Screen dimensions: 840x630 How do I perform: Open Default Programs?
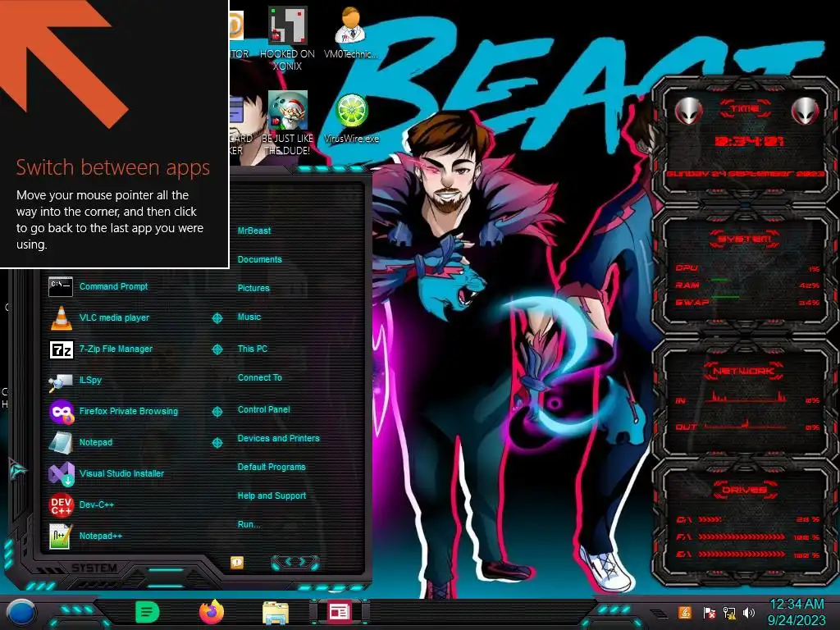coord(272,467)
